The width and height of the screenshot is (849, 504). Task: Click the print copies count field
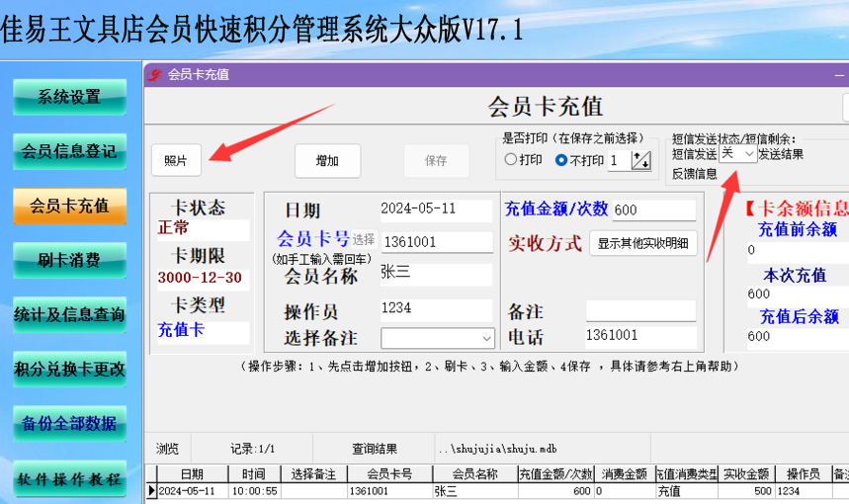click(x=620, y=160)
